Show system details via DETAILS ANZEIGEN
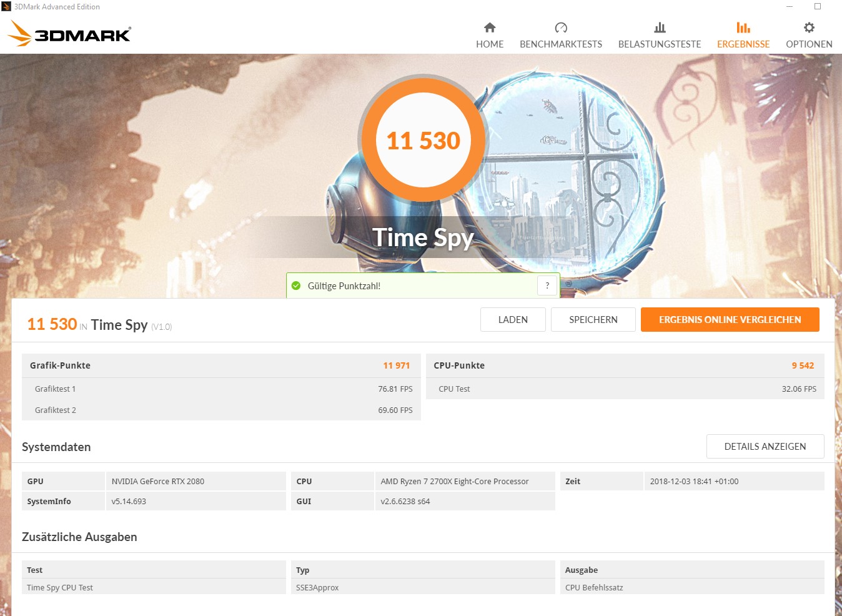This screenshot has width=842, height=616. tap(765, 446)
